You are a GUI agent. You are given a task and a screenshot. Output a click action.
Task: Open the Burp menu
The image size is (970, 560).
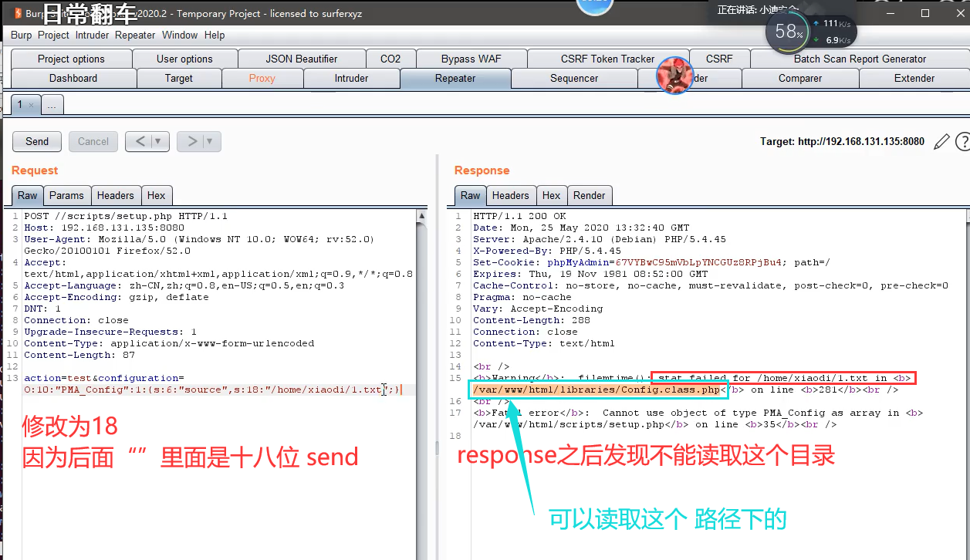(22, 35)
